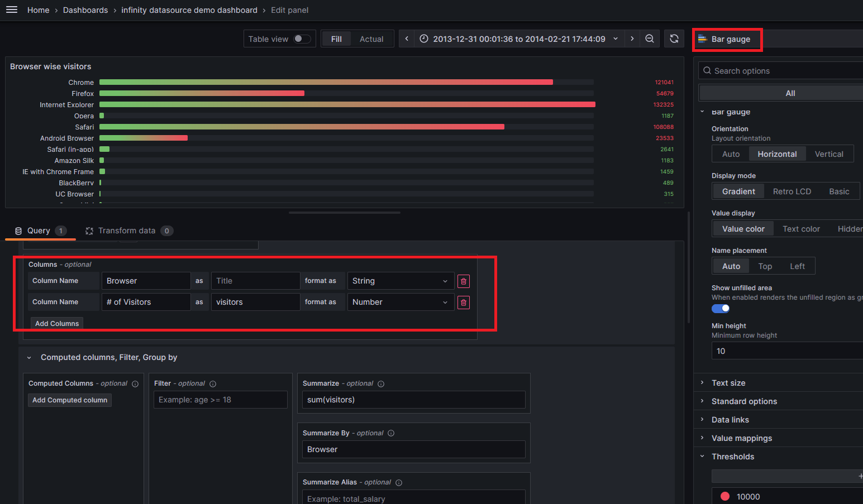The height and width of the screenshot is (504, 863).
Task: Delete the Browser column row
Action: click(x=464, y=281)
